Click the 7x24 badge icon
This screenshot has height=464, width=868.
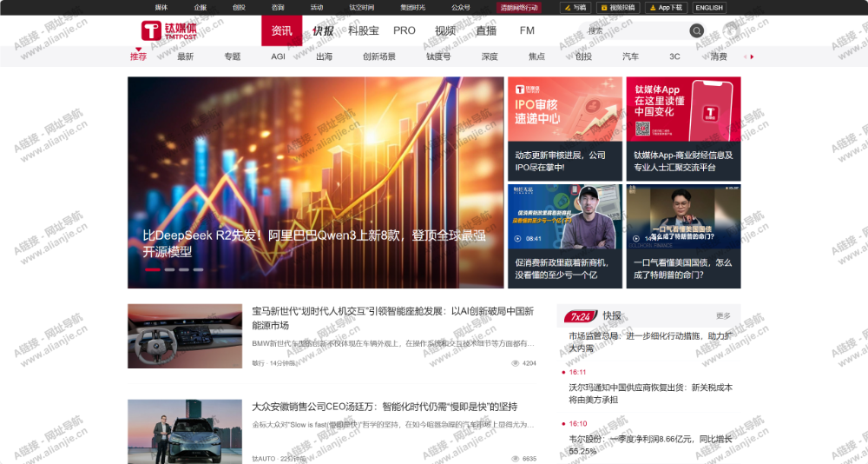tap(581, 316)
